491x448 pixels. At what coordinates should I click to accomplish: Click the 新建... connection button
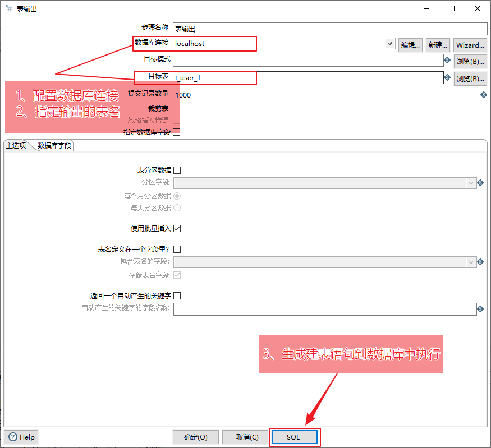pyautogui.click(x=438, y=45)
